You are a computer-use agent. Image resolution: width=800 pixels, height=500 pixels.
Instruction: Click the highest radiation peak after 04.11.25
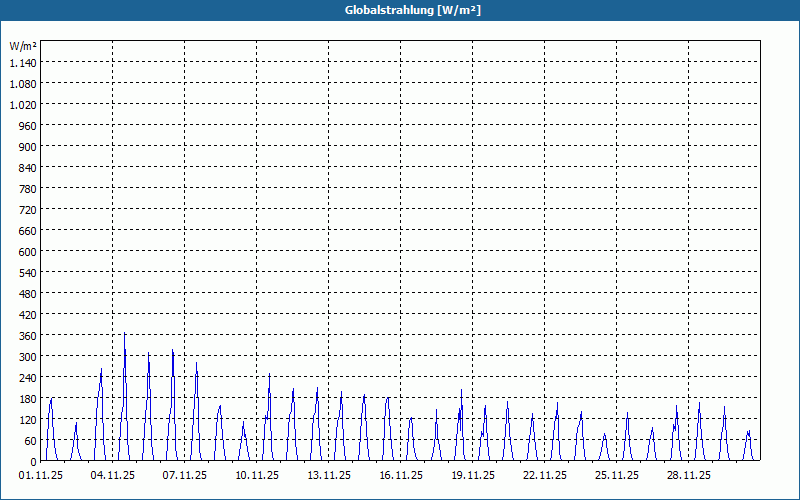(x=124, y=334)
